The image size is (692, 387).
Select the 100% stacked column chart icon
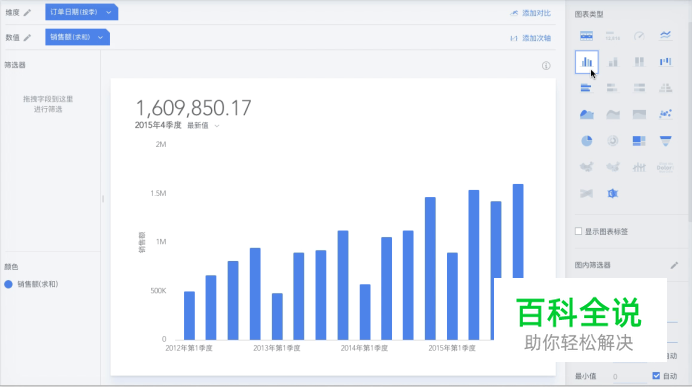(x=639, y=62)
